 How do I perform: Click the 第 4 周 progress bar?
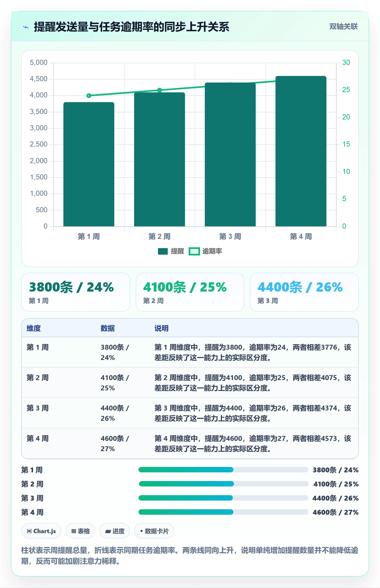pos(223,512)
